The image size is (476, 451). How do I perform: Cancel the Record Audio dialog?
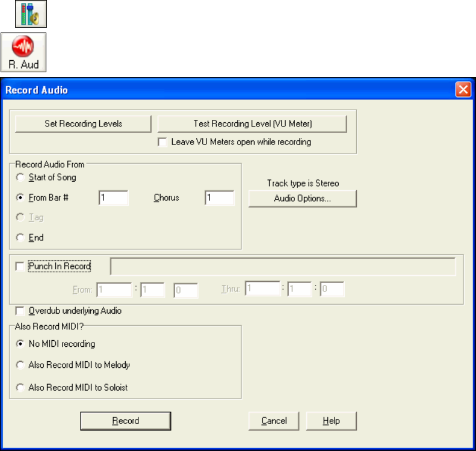pyautogui.click(x=274, y=421)
